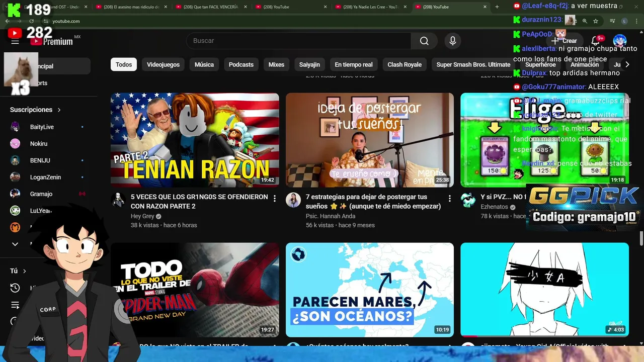Show more category chips with right arrow
Image resolution: width=644 pixels, height=362 pixels.
[627, 64]
